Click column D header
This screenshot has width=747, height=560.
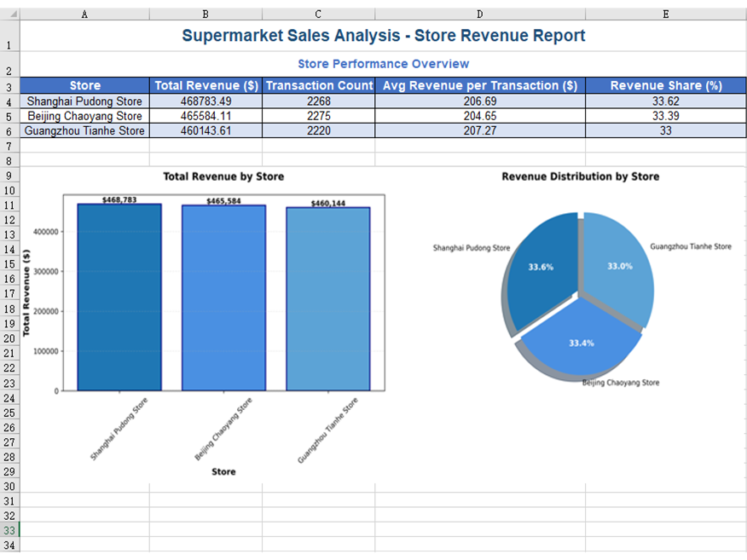(479, 14)
